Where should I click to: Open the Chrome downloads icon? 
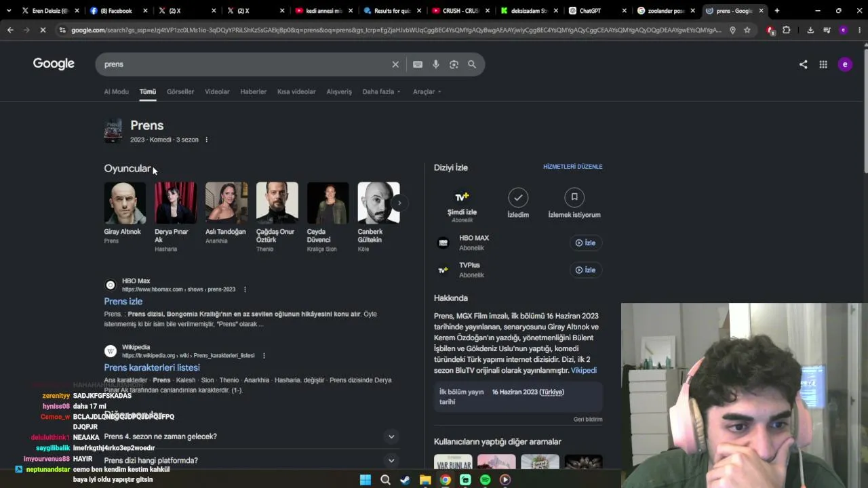pos(810,30)
